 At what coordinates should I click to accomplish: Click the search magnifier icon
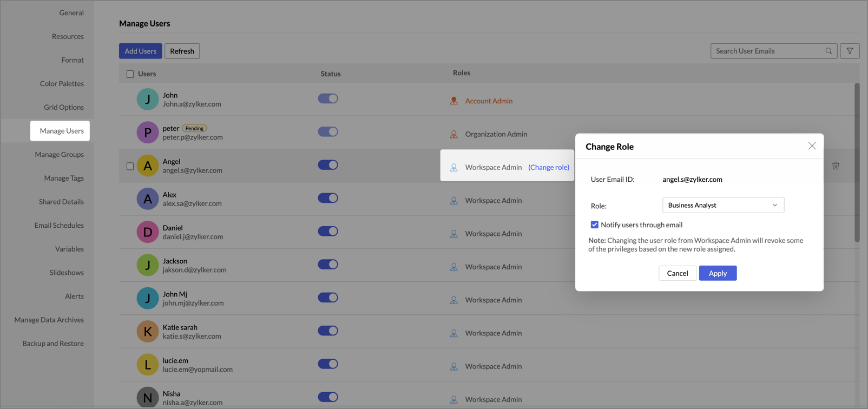pos(828,51)
